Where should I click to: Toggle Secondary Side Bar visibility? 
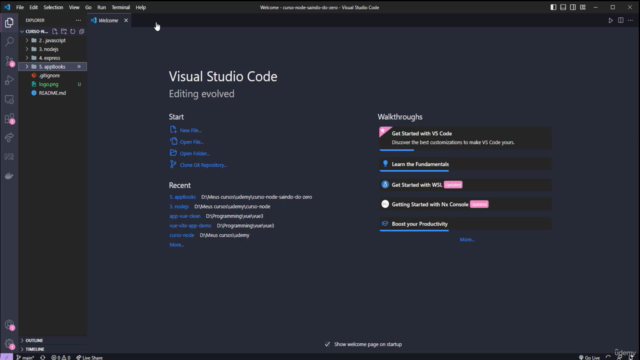point(573,7)
